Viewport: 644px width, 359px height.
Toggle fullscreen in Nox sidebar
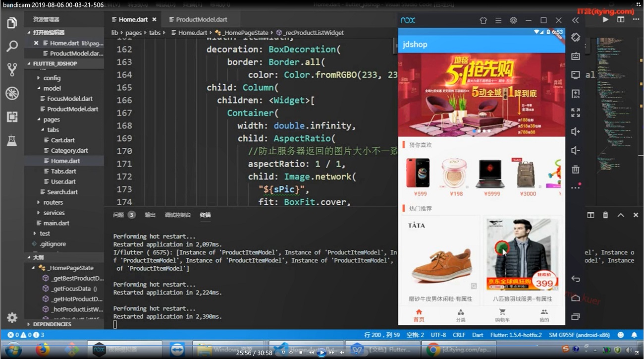click(x=575, y=113)
